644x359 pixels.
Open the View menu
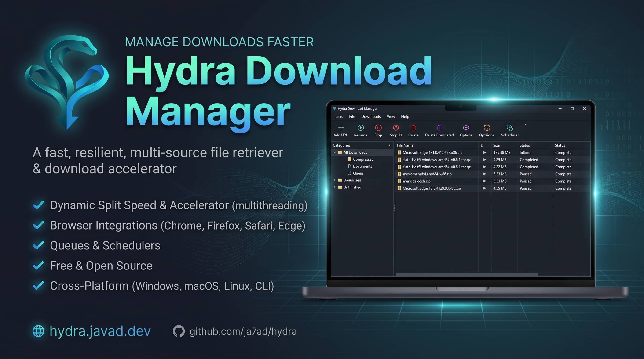tap(391, 117)
